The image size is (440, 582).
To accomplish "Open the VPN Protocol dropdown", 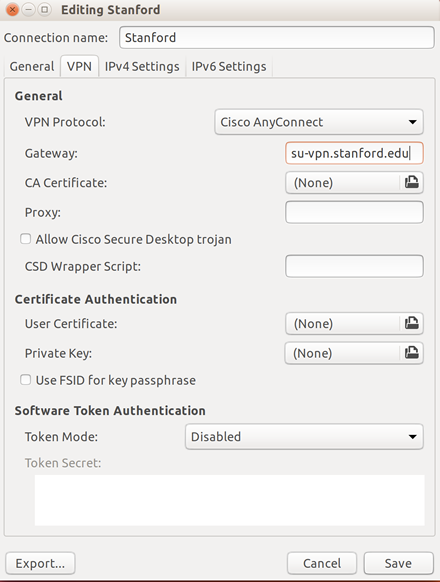I will click(x=319, y=122).
